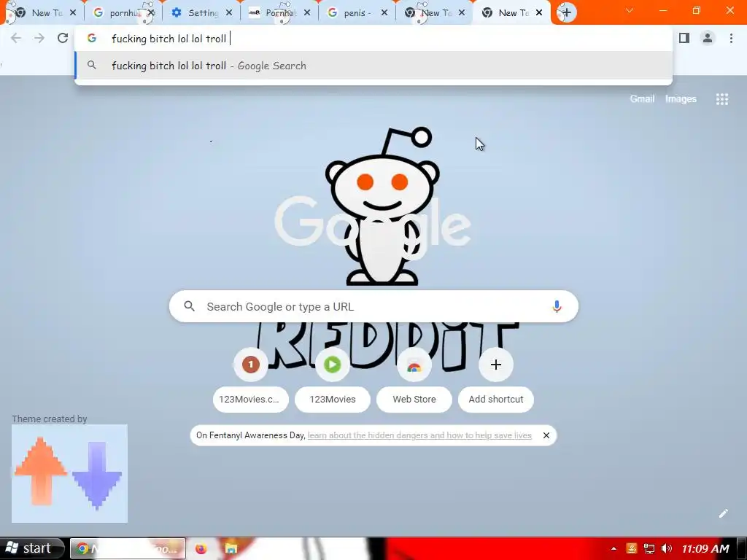The width and height of the screenshot is (747, 560).
Task: Click the Add shortcut label button
Action: coord(496,399)
